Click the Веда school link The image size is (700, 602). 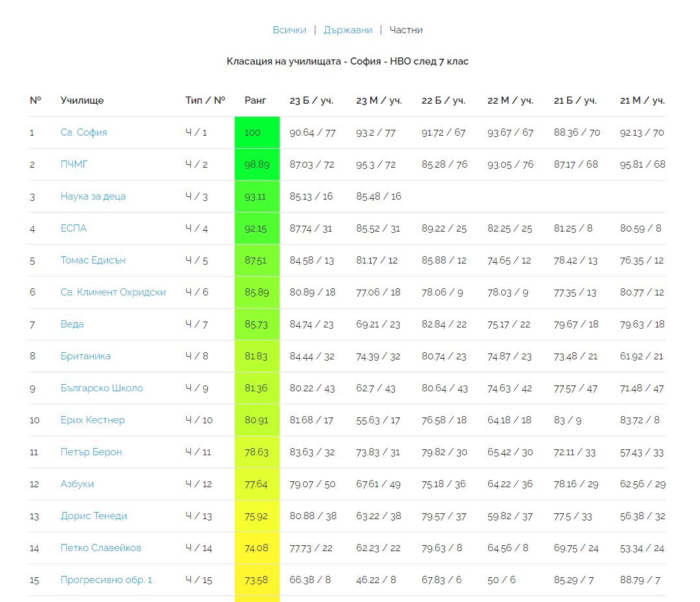72,324
